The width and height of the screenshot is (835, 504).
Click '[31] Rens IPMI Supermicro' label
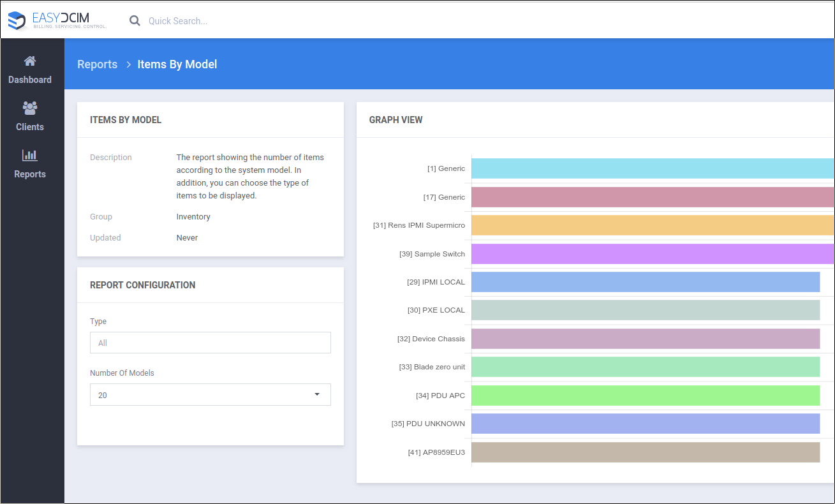click(419, 225)
